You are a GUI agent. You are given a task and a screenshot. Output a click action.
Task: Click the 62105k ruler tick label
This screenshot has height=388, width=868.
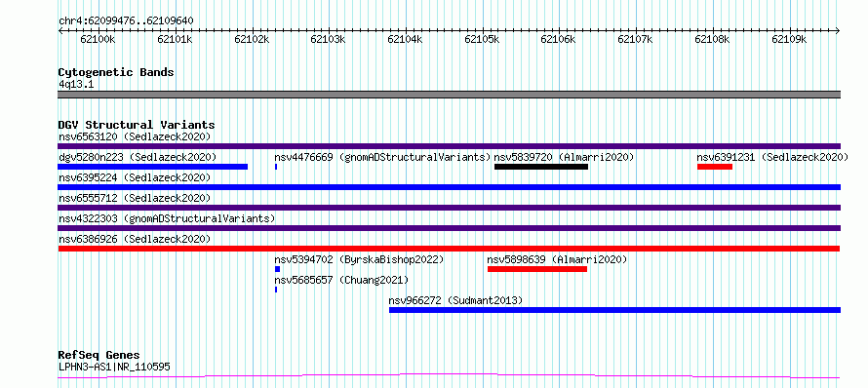[x=482, y=39]
